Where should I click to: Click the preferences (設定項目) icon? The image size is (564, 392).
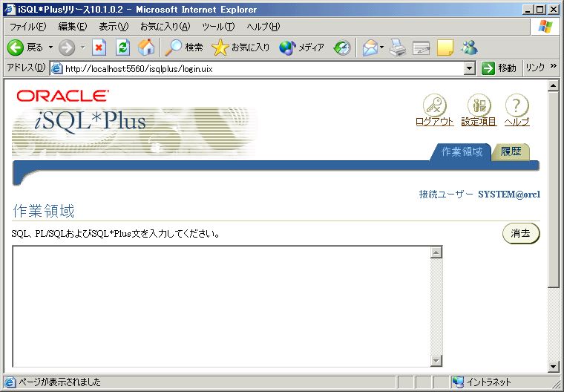pyautogui.click(x=479, y=105)
